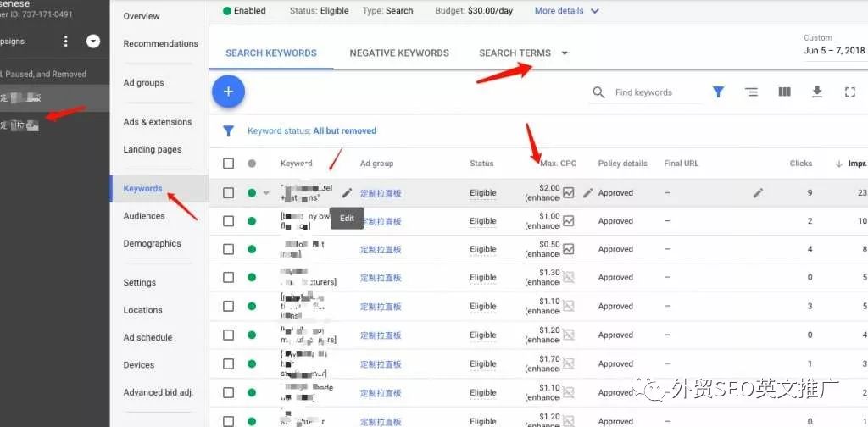Open the segment icon beside the filter
This screenshot has width=868, height=427.
[x=751, y=92]
